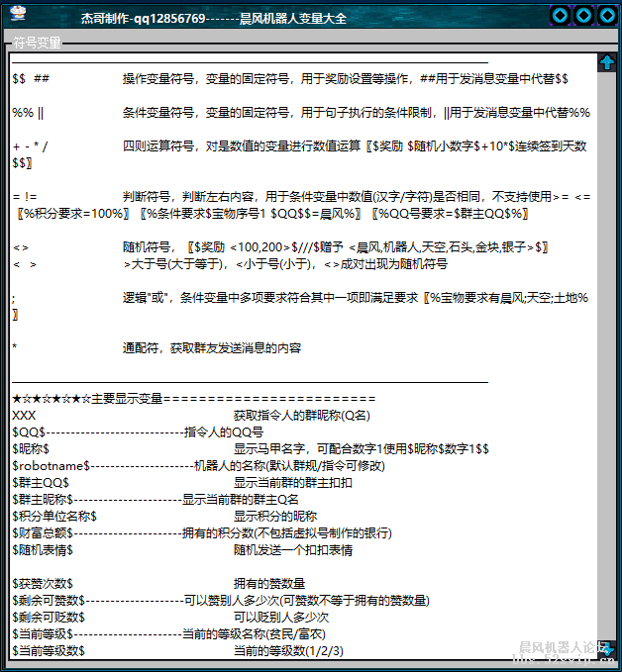Screen dimensions: 622x672
Task: Select the $群主昵称$ variable row
Action: click(x=155, y=500)
